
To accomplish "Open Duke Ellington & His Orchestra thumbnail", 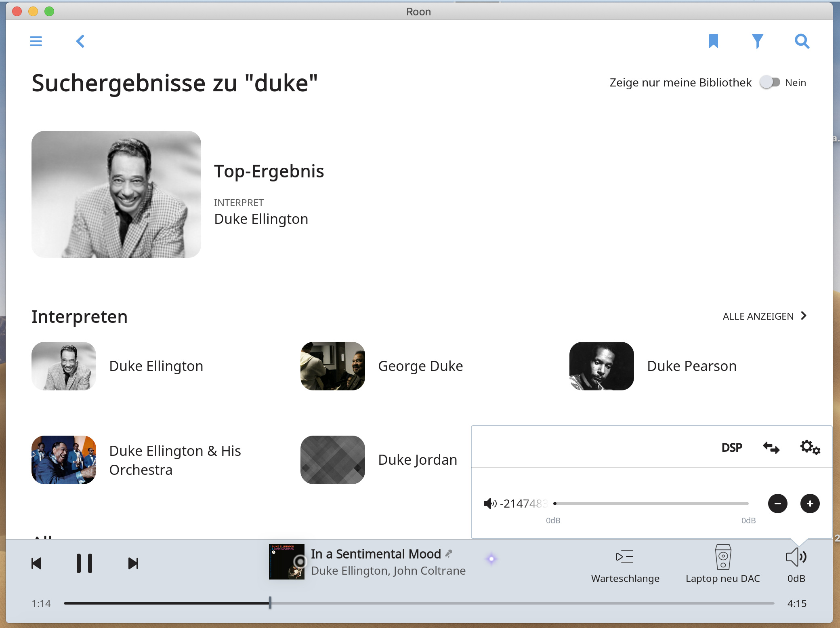I will (64, 460).
